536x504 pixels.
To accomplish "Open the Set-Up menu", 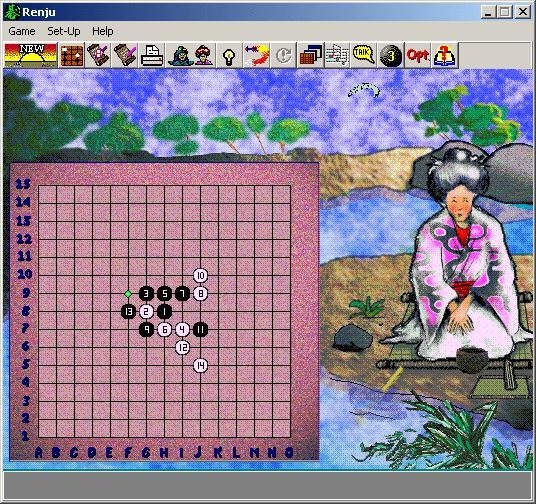I will click(64, 31).
